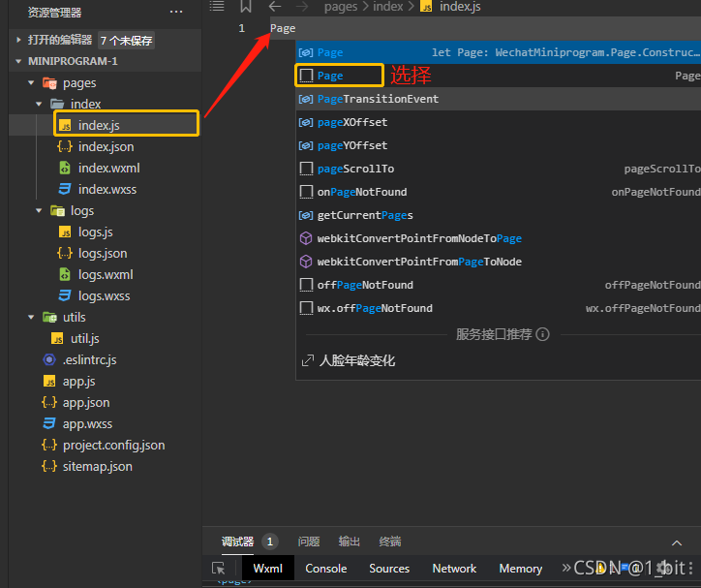The width and height of the screenshot is (701, 588).
Task: Navigate back with the left arrow
Action: (x=275, y=6)
